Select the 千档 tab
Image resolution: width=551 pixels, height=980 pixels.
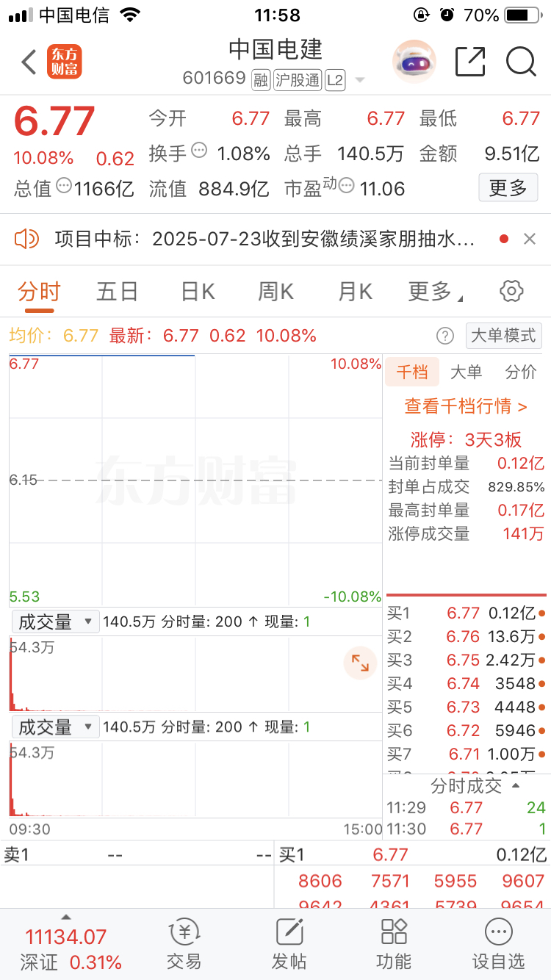[412, 372]
